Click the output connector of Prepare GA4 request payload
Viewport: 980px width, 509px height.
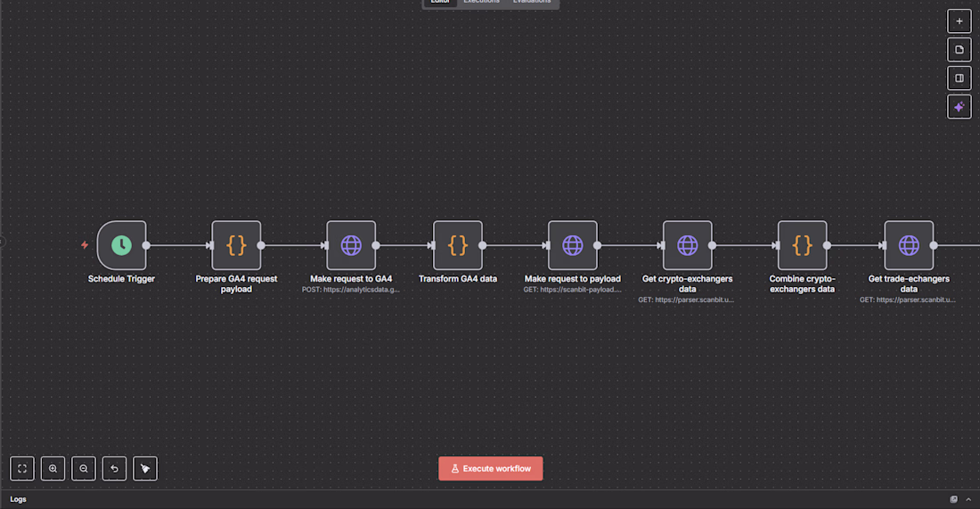click(x=261, y=245)
